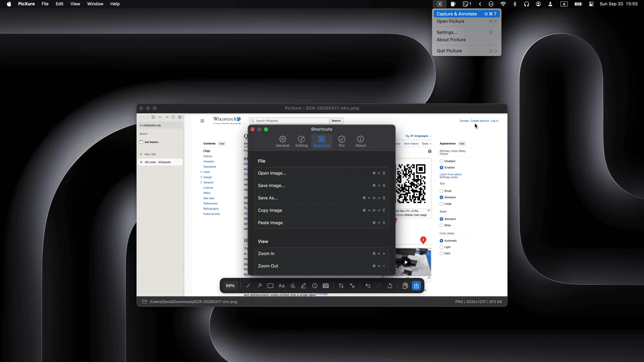Select the Rectangle shape tool
Viewport: 644px width, 362px height.
click(270, 286)
